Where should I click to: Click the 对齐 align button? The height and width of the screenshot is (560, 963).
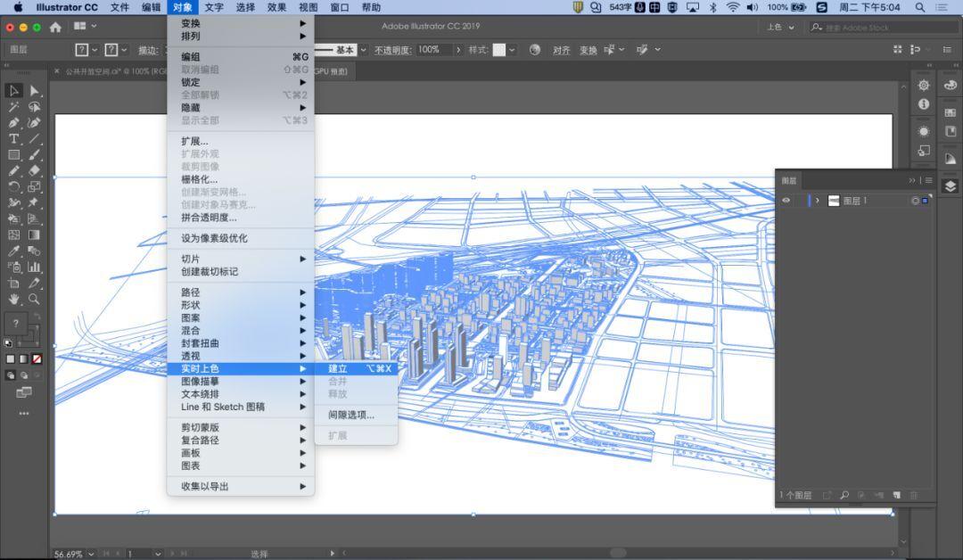[562, 50]
